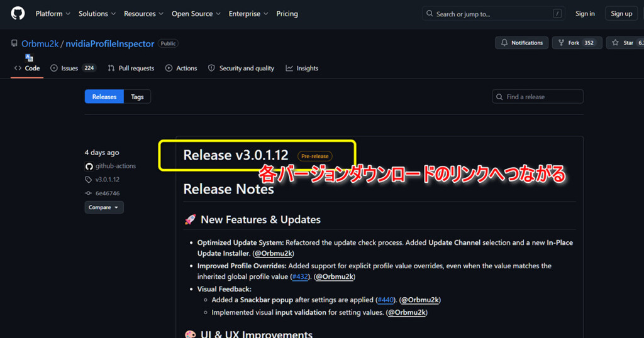644x338 pixels.
Task: Open the Orbmu2k owner profile link
Action: click(40, 43)
